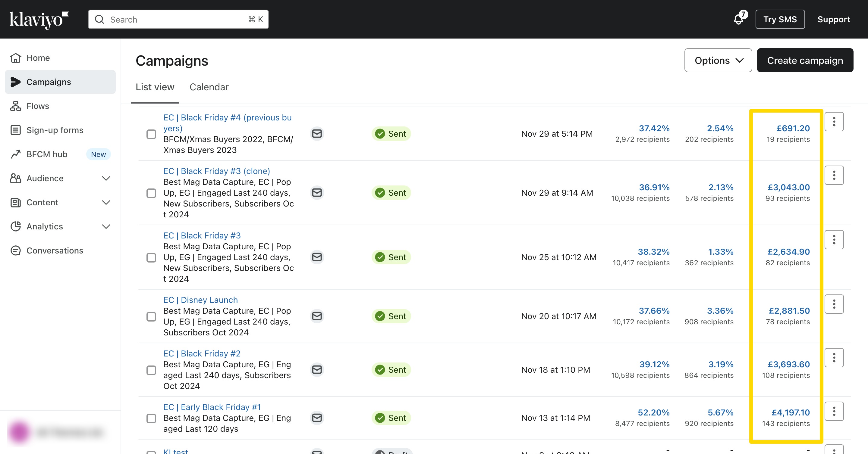
Task: Click the email icon for Nov 25 Black Friday #3
Action: click(317, 257)
